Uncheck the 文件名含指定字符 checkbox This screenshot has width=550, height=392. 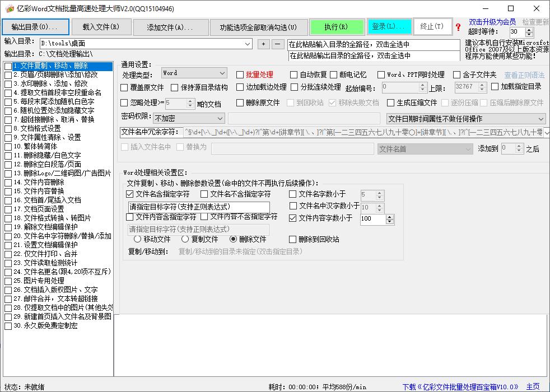[130, 194]
